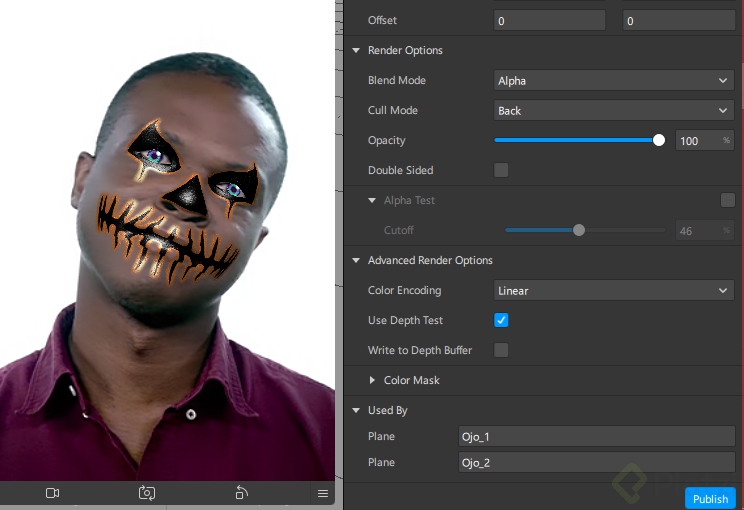Click the rotate device icon

click(241, 493)
